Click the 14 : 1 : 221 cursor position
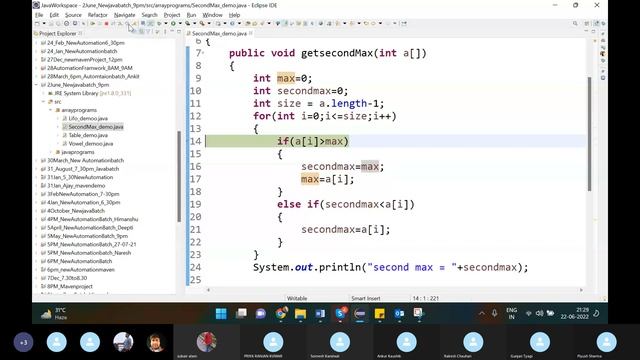This screenshot has width=640, height=360. (x=426, y=298)
